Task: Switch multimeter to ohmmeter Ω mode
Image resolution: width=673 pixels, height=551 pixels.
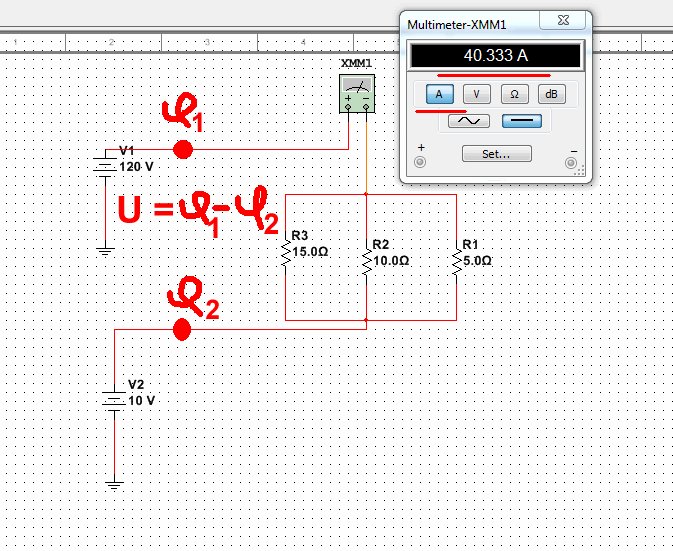Action: pos(513,94)
